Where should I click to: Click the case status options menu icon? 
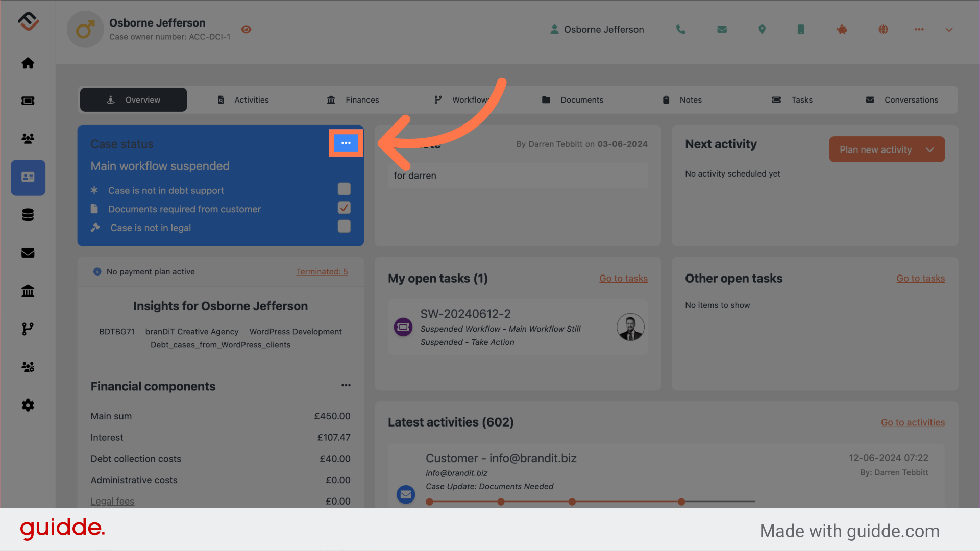[x=346, y=143]
